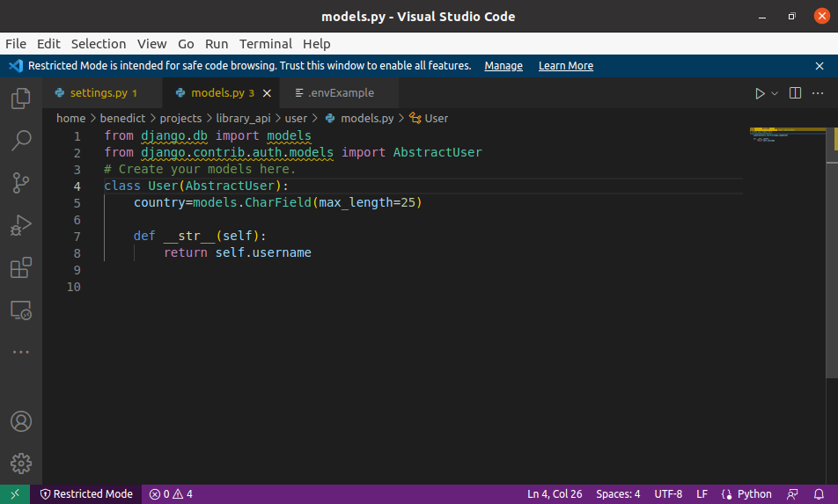The width and height of the screenshot is (838, 504).
Task: Click the Manage link in the banner
Action: click(504, 66)
